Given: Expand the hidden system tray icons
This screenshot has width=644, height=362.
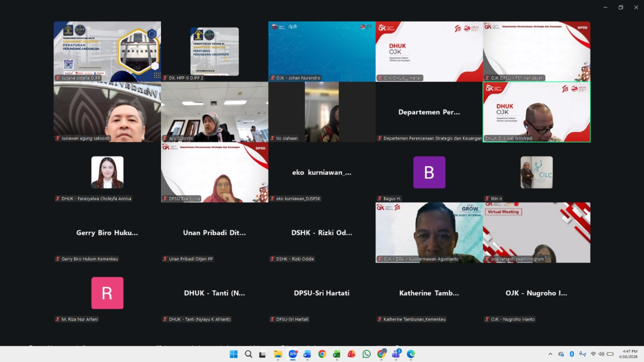Looking at the screenshot, I should pos(550,354).
